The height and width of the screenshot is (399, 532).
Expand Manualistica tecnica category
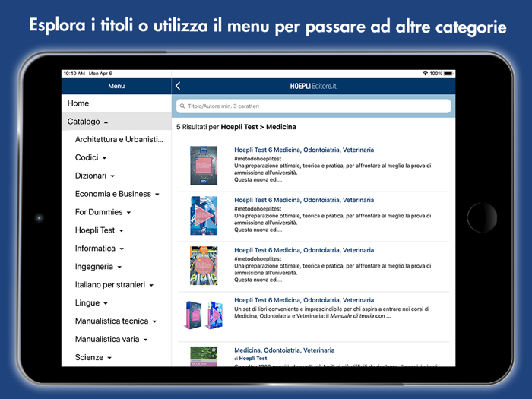coord(116,321)
